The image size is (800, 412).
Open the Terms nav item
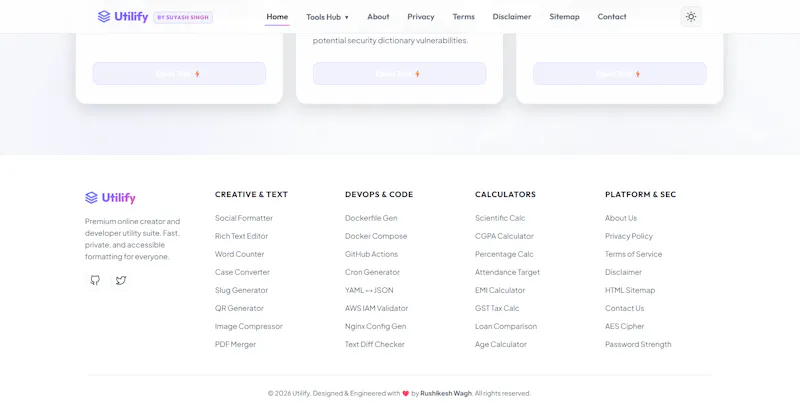click(463, 17)
